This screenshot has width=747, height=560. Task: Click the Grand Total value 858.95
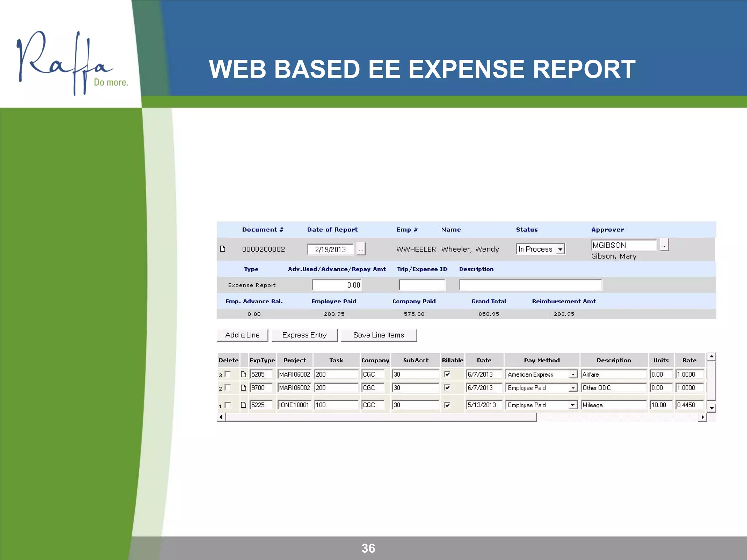point(489,314)
